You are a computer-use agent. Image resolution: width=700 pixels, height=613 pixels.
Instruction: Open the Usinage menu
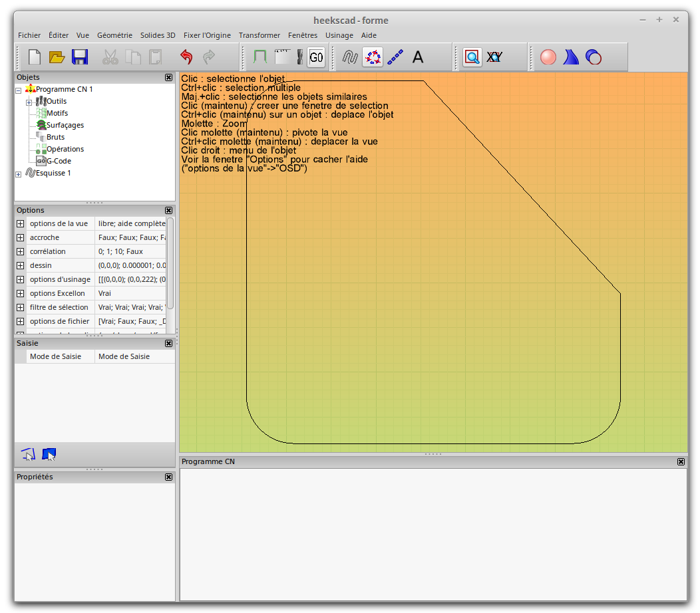coord(339,35)
